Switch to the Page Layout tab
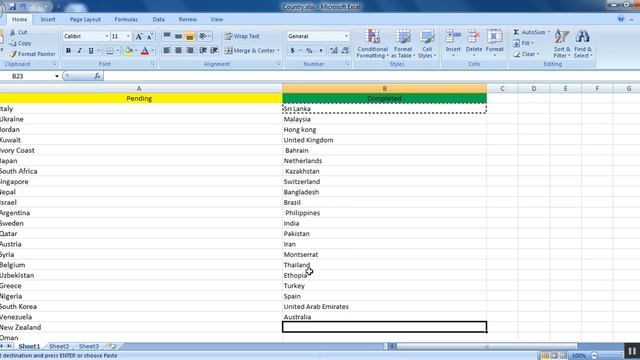The image size is (640, 360). (x=85, y=19)
